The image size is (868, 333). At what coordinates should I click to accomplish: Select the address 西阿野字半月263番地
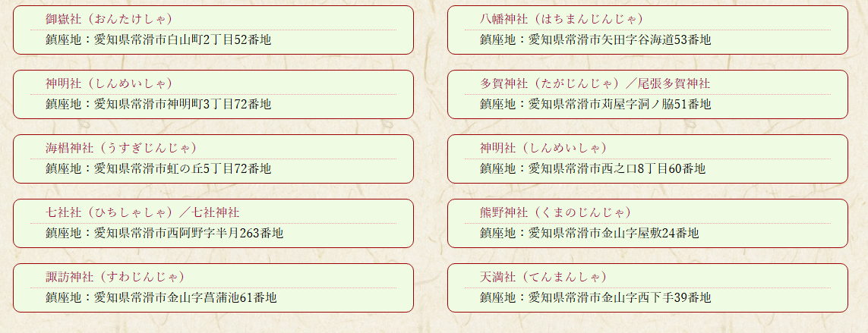164,233
